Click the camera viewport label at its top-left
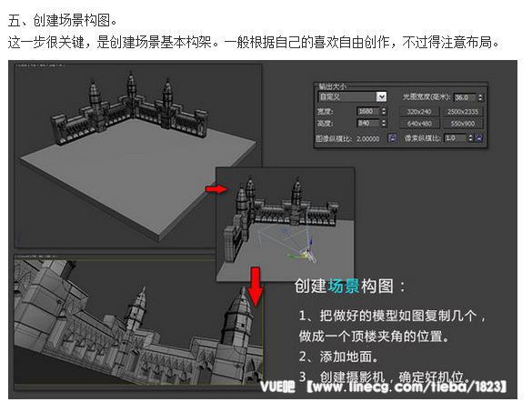This screenshot has height=402, width=532. coord(36,256)
